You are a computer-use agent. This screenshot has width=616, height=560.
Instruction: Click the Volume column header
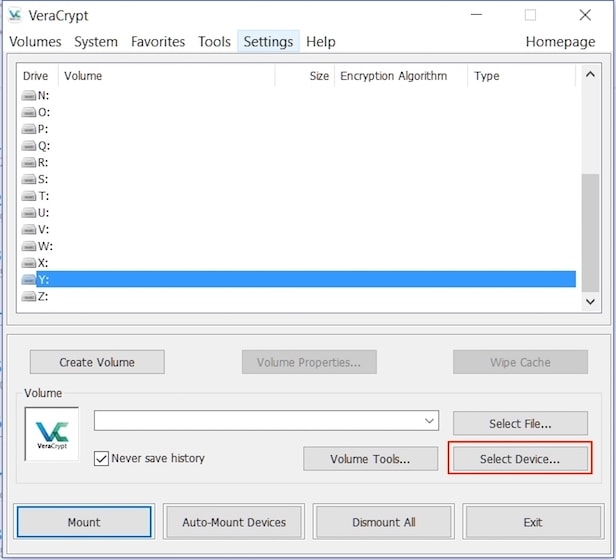click(167, 75)
